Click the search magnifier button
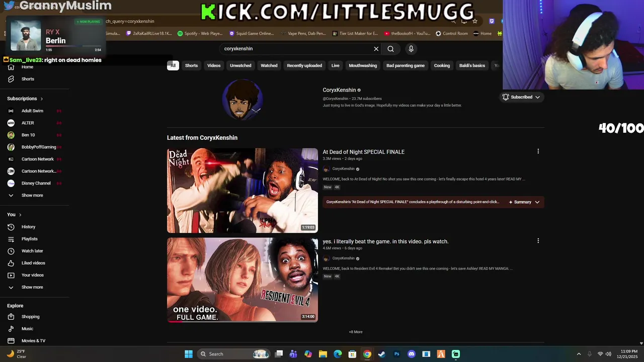Viewport: 644px width, 362px height. [390, 49]
